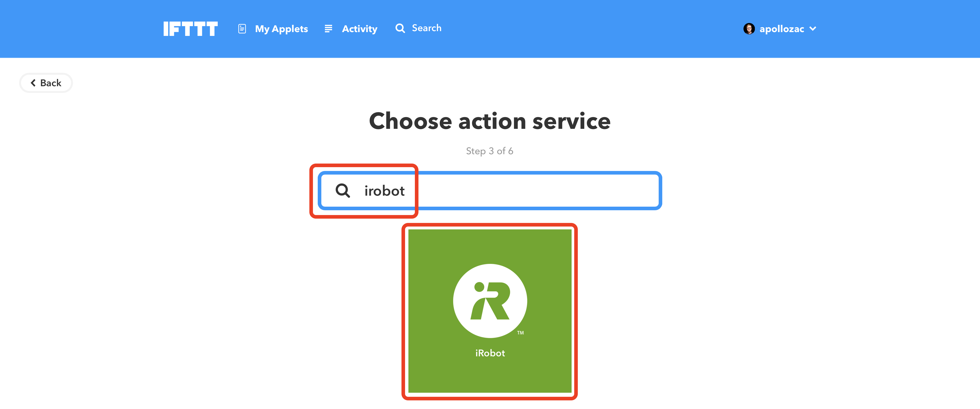Collapse the profile options dropdown

point(813,28)
